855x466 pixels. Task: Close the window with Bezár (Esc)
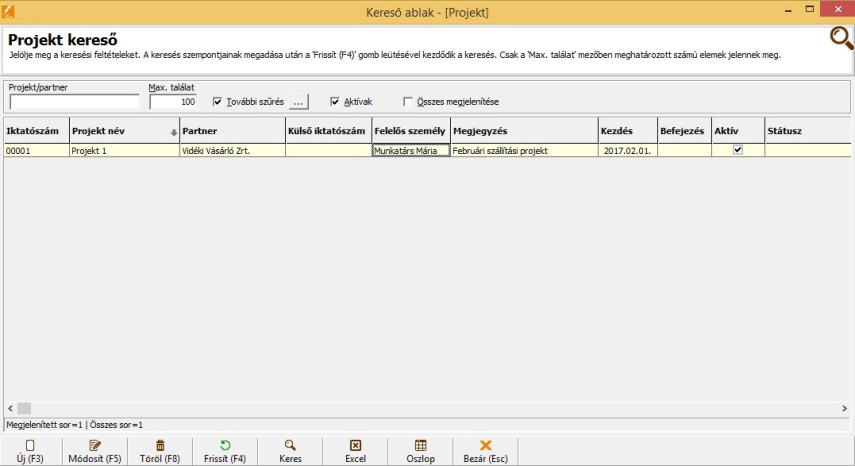click(x=486, y=446)
